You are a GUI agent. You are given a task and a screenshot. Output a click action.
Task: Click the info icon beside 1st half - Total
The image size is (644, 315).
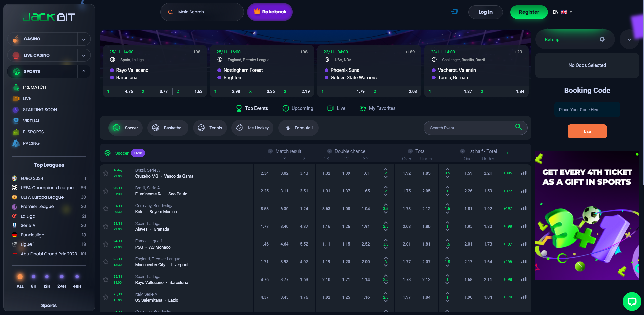point(462,151)
